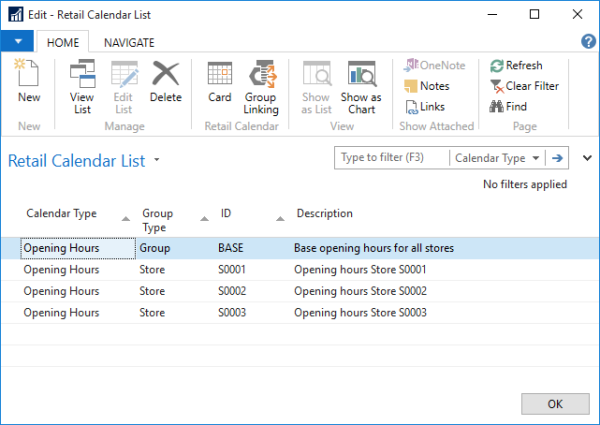Open Notes for the selected record
Image resolution: width=600 pixels, height=425 pixels.
[x=427, y=86]
